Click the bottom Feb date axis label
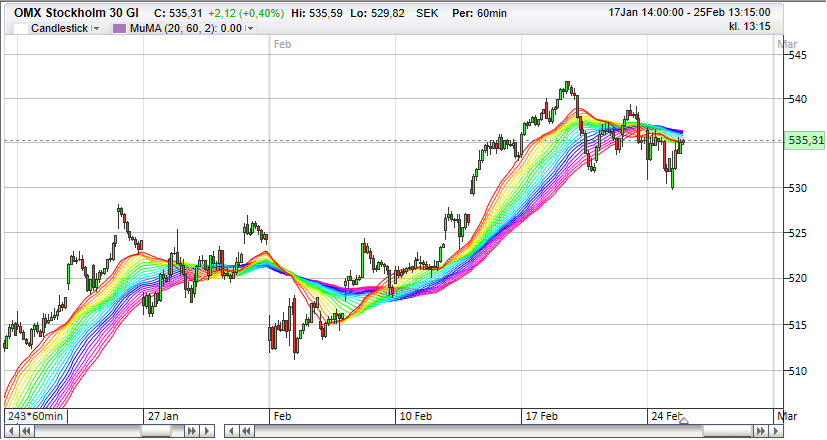Viewport: 827px width, 440px height. coord(282,416)
